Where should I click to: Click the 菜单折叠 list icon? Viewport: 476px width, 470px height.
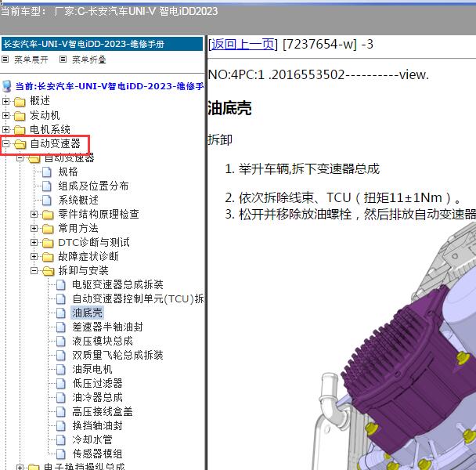(63, 60)
